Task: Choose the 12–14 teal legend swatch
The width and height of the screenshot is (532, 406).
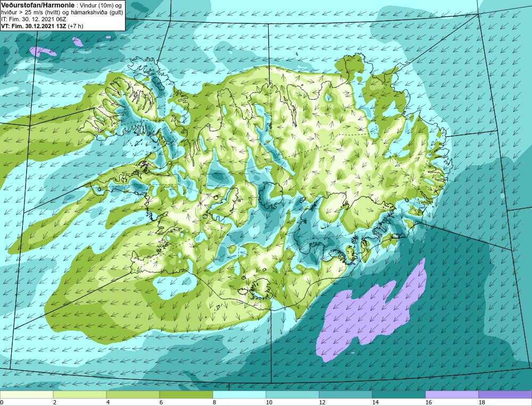Action: click(x=345, y=394)
